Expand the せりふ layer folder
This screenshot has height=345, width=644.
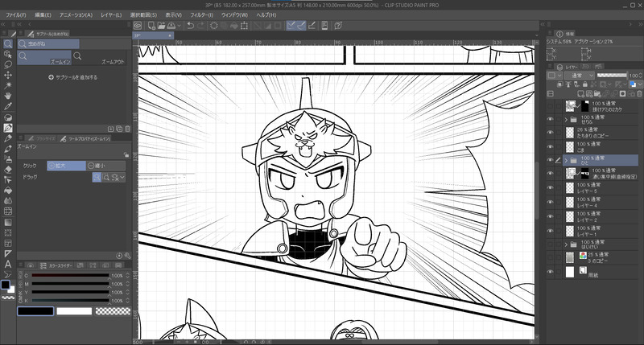(567, 120)
